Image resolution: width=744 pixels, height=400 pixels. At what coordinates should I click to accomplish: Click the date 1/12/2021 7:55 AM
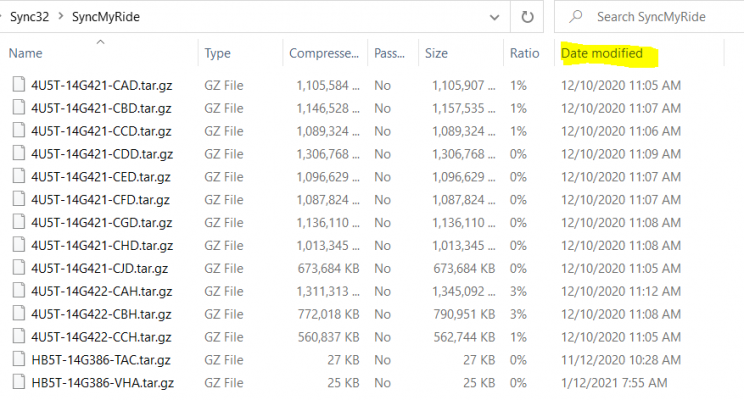tap(614, 383)
